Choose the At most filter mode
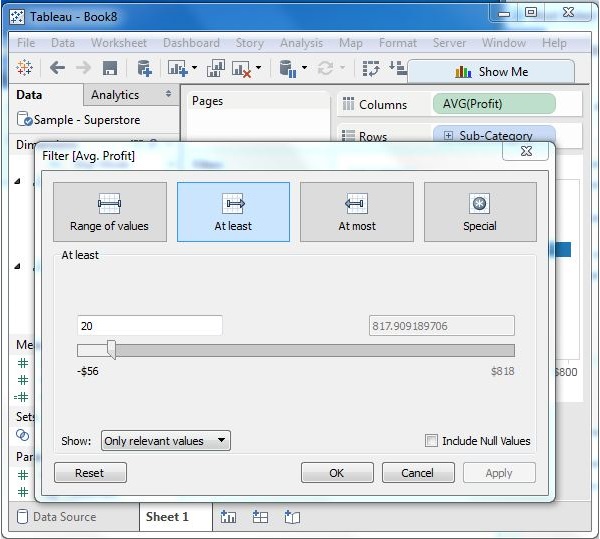 (356, 212)
